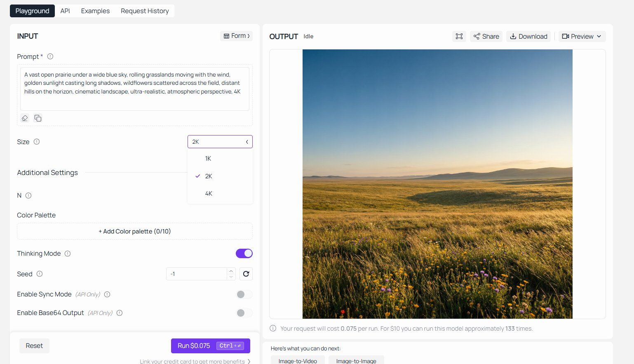This screenshot has height=364, width=634.
Task: Toggle Enable Sync Mode switch
Action: pos(244,294)
